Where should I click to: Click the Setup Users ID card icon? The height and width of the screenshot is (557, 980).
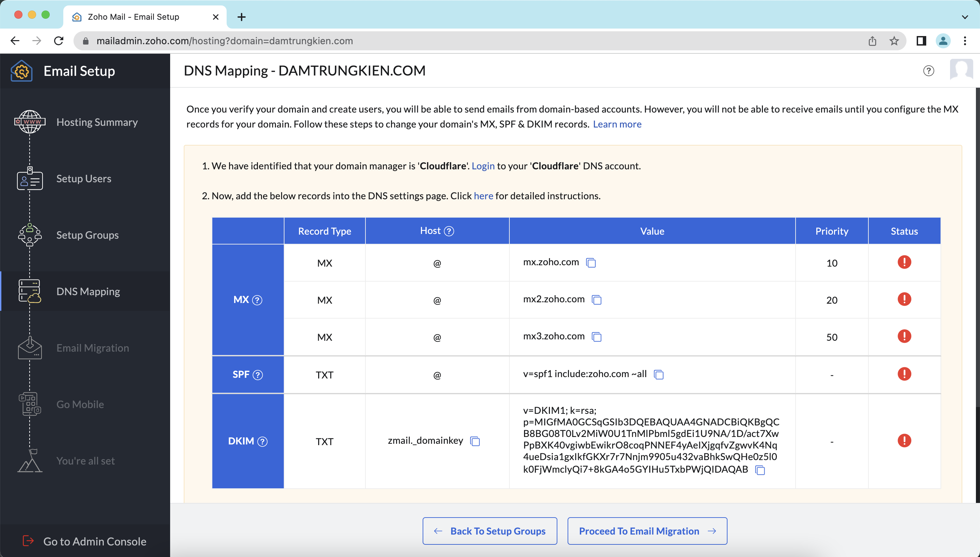[x=30, y=178]
